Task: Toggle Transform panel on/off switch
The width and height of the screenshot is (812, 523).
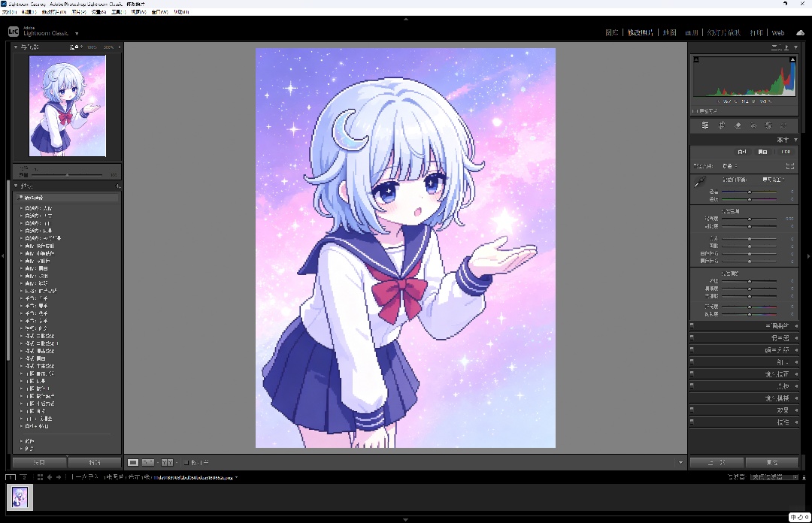Action: point(692,385)
